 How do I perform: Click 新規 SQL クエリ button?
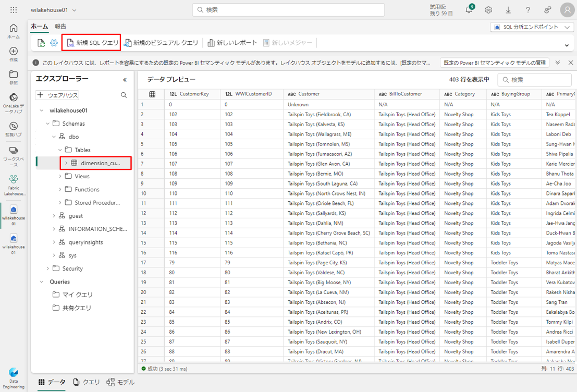92,43
